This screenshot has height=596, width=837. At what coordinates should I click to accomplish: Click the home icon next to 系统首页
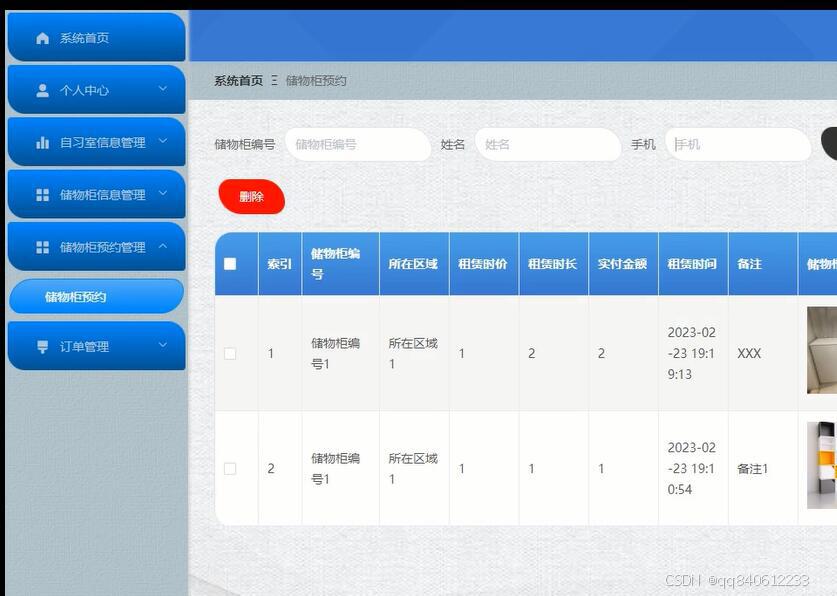41,37
